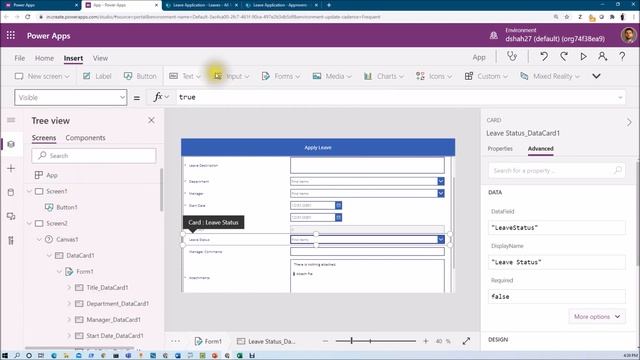Open the Advanced tools icon

click(x=11, y=240)
